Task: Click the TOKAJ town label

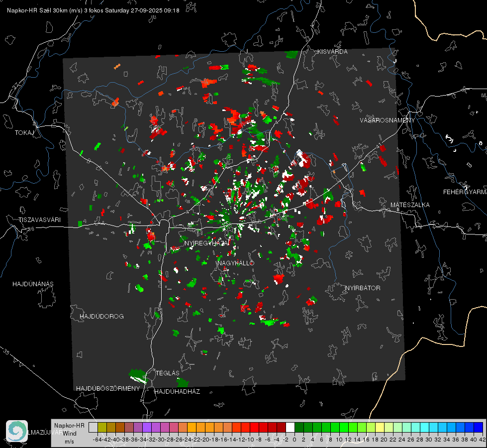Action: [24, 133]
